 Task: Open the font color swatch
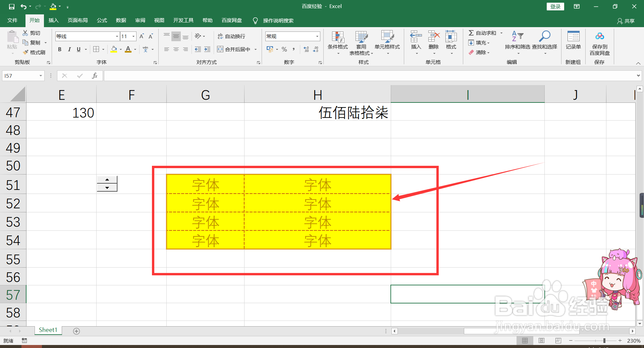(128, 49)
